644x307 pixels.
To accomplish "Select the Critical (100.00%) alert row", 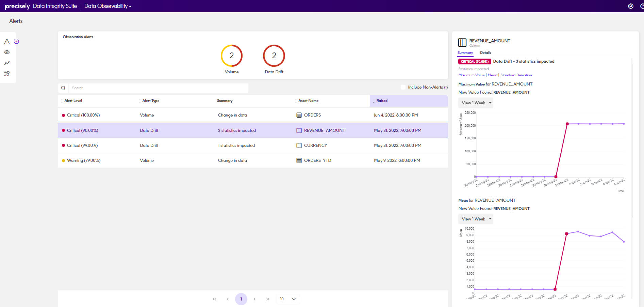I will 253,115.
